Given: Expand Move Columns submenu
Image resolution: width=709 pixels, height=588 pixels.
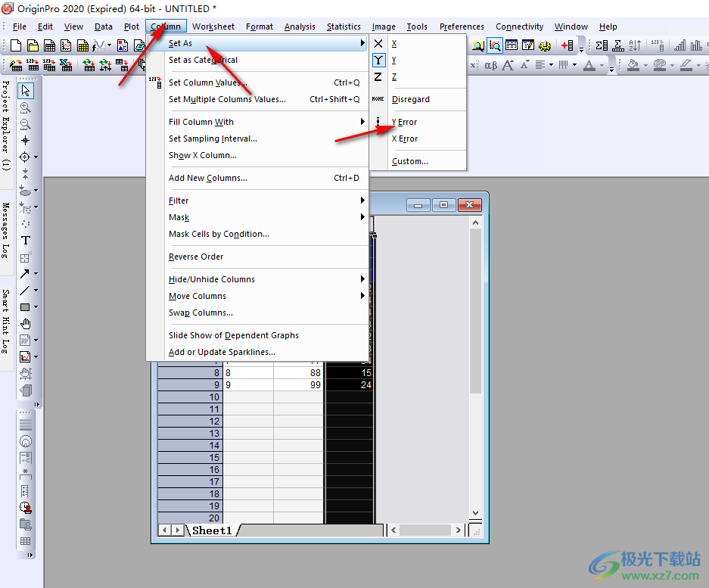Looking at the screenshot, I should point(257,296).
